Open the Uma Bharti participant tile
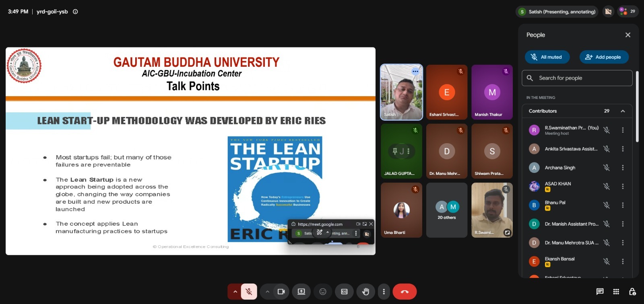 tap(402, 210)
